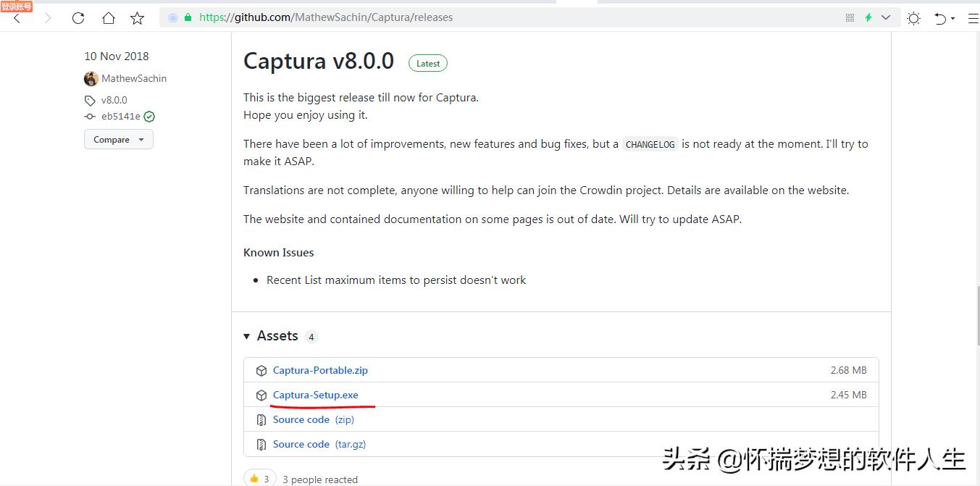980x486 pixels.
Task: Click the undo restore closed tab icon
Action: [940, 18]
